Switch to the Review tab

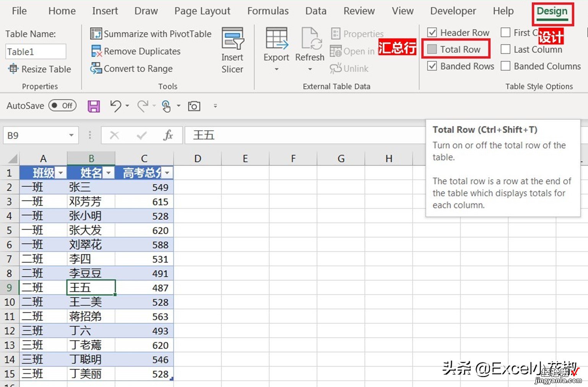(x=359, y=11)
